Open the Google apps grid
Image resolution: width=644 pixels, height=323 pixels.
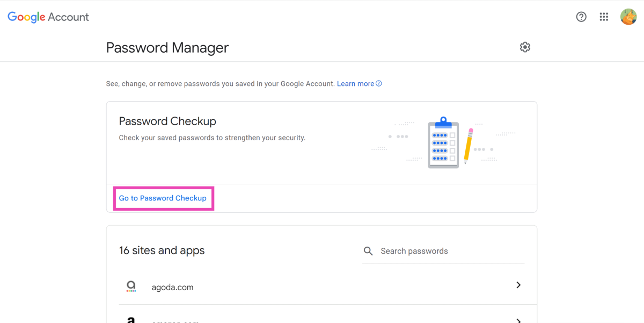604,17
